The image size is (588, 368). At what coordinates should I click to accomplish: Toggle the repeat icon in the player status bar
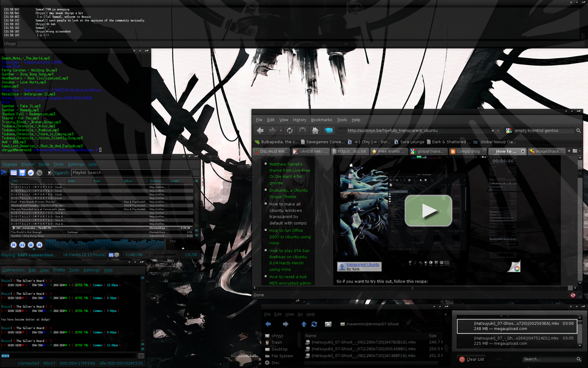click(111, 255)
